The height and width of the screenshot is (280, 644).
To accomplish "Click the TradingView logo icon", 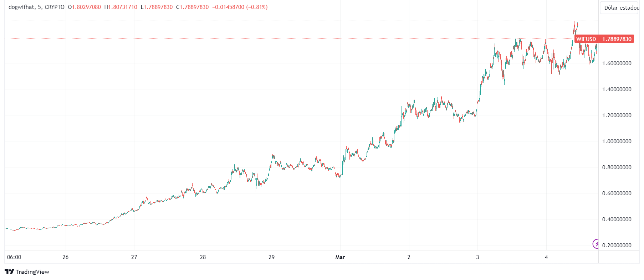I will coord(9,272).
